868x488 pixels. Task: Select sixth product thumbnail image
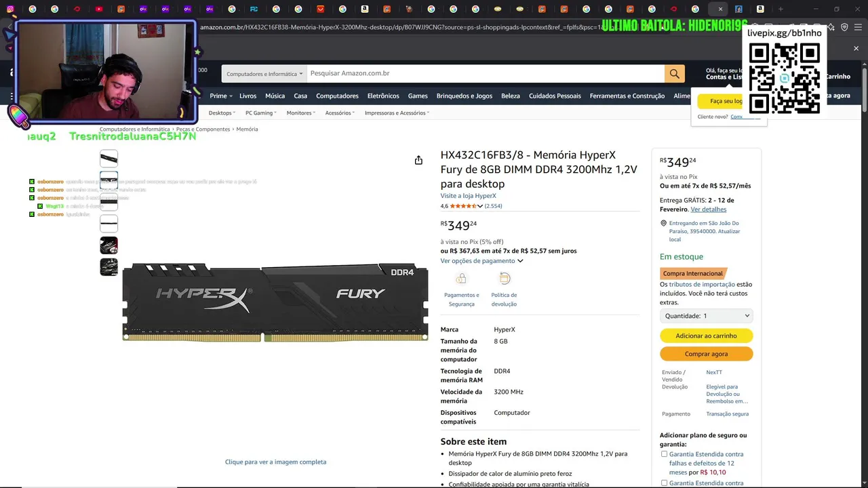pos(108,267)
